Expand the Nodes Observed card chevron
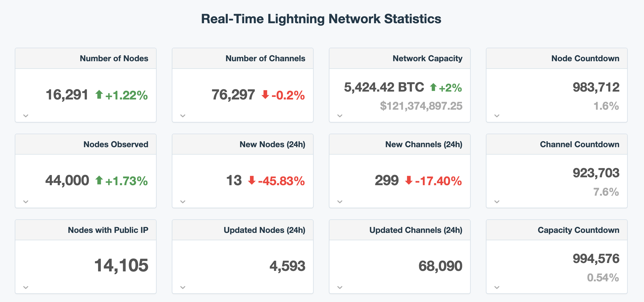The height and width of the screenshot is (302, 644). pyautogui.click(x=26, y=202)
